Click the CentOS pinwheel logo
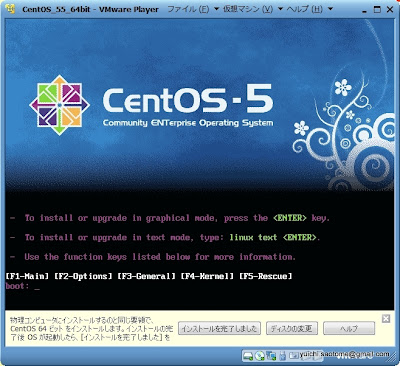This screenshot has height=366, width=400. click(59, 105)
